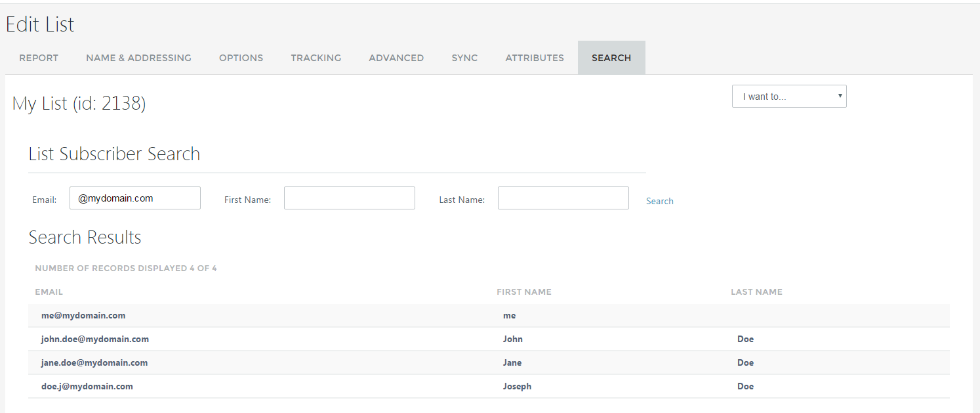Click the Last Name input field

563,198
